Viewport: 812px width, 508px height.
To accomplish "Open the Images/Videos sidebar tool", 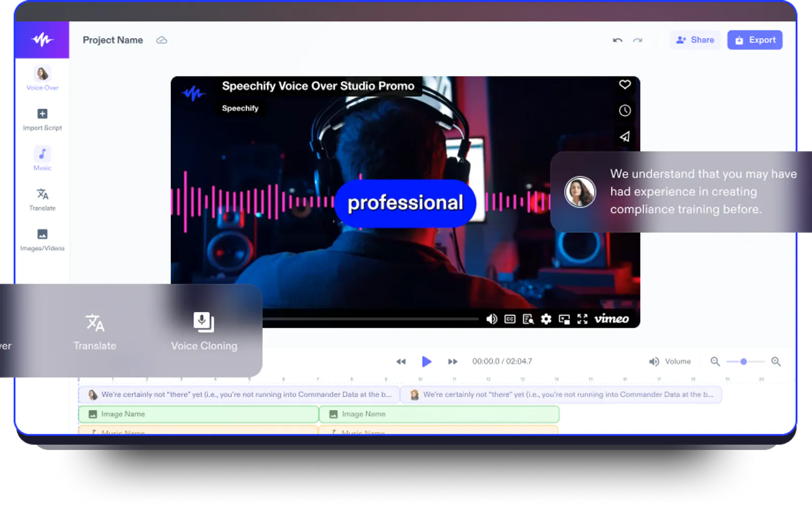I will (42, 240).
